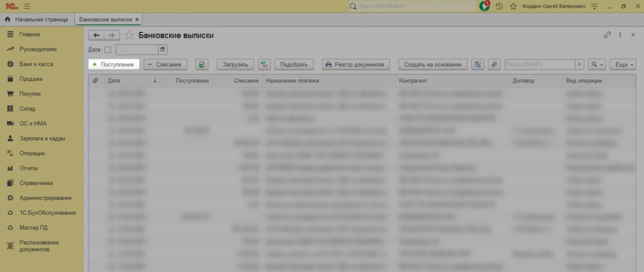Screen dimensions: 644x272
Task: Open the Справочники section
Action: [36, 183]
